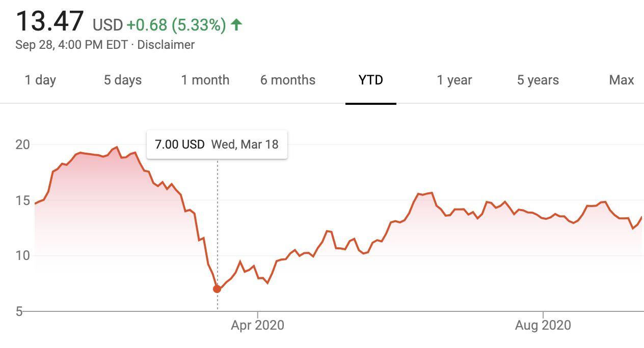Screen dimensions: 644x348
Task: Click the green up arrow icon
Action: click(236, 24)
